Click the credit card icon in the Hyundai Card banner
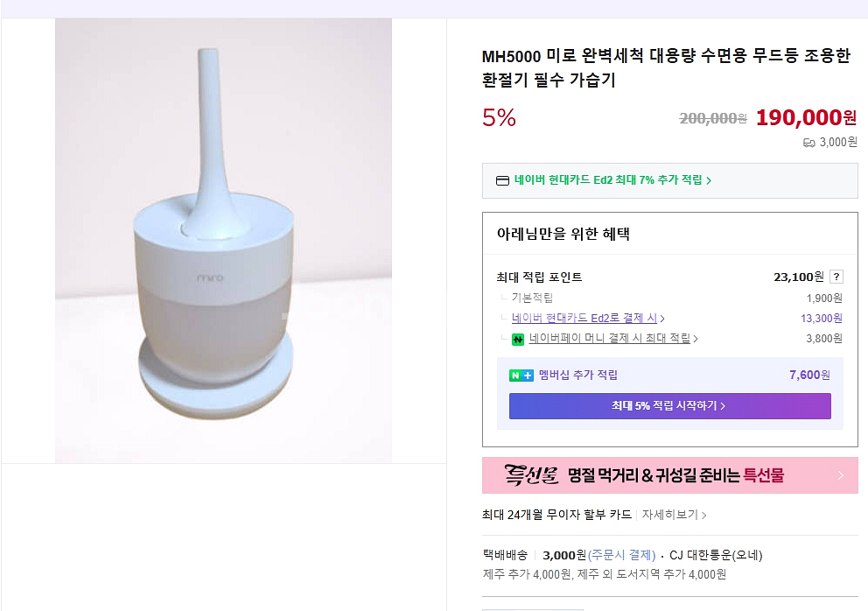The height and width of the screenshot is (611, 868). coord(502,180)
